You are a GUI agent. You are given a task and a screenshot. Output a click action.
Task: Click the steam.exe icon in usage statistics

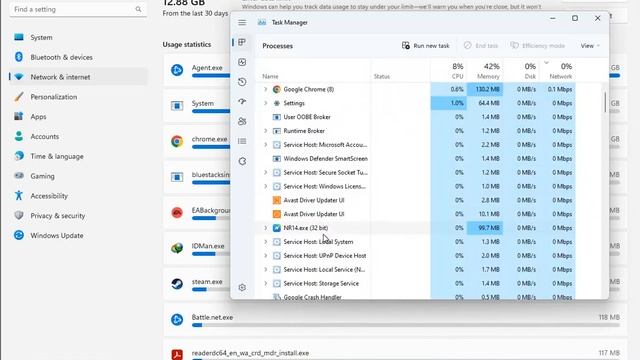(x=177, y=284)
